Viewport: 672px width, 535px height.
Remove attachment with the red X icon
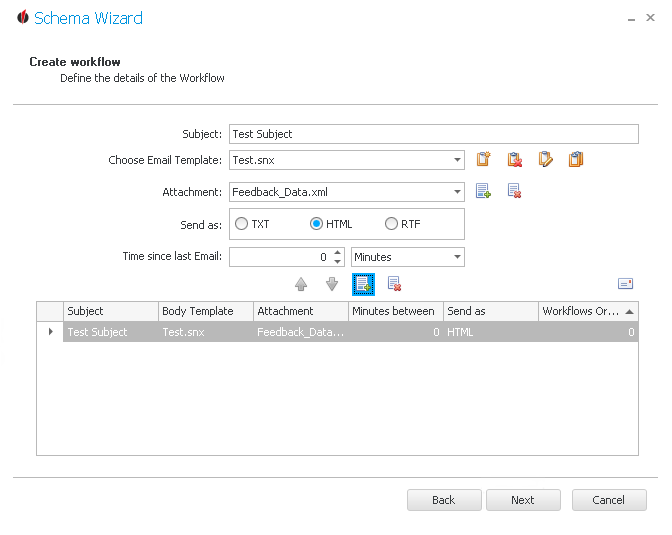tap(514, 191)
